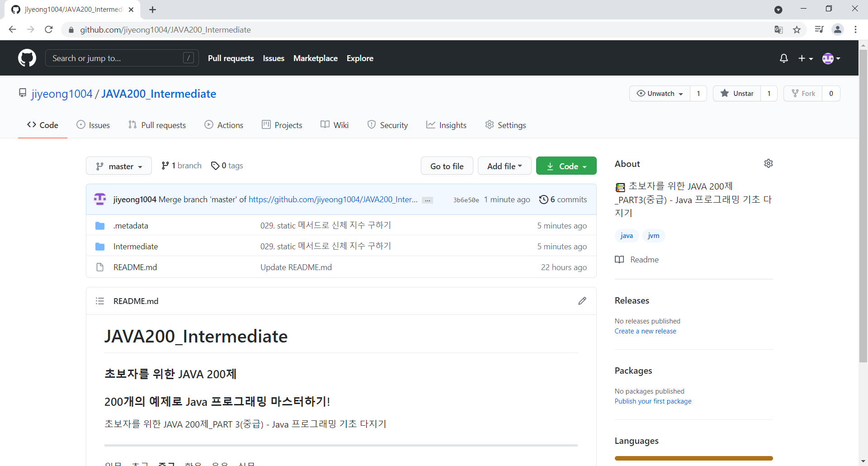Open the master branch selector
Screen dimensions: 868x466
point(119,166)
